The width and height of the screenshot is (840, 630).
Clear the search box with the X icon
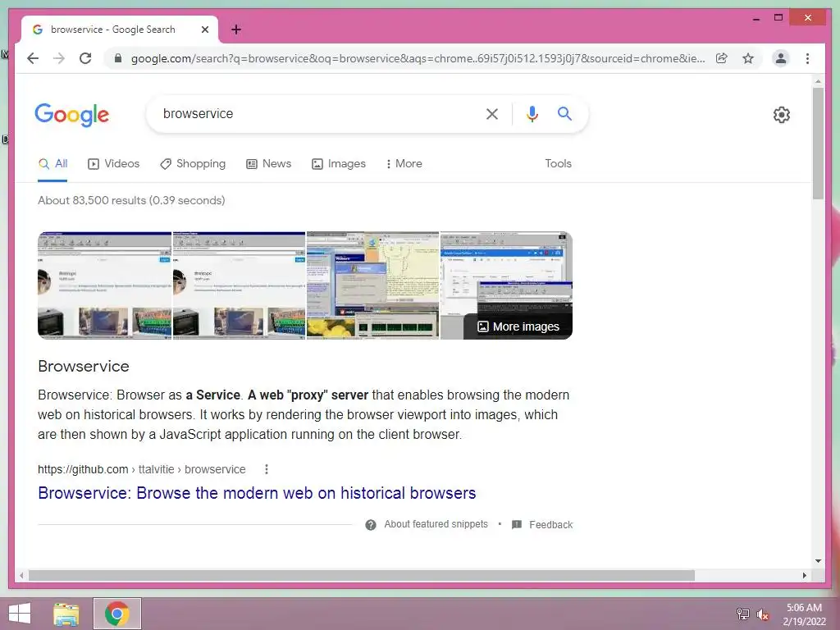point(492,113)
